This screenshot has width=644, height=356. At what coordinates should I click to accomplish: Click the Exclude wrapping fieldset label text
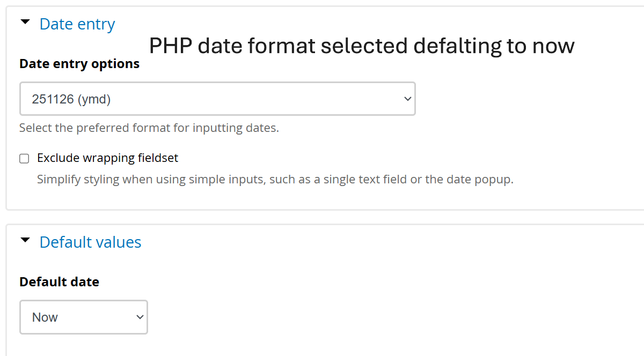(x=107, y=158)
